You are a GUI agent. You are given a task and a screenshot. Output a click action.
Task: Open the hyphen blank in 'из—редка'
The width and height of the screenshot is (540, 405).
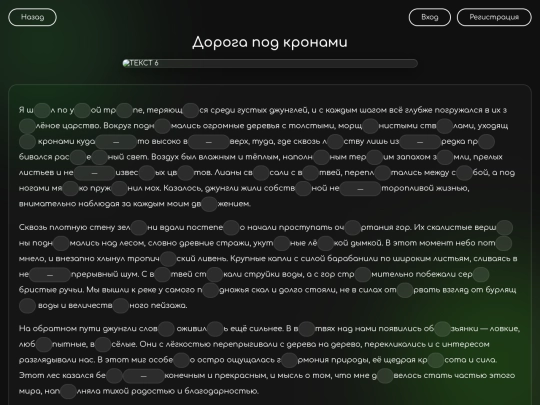tap(420, 142)
